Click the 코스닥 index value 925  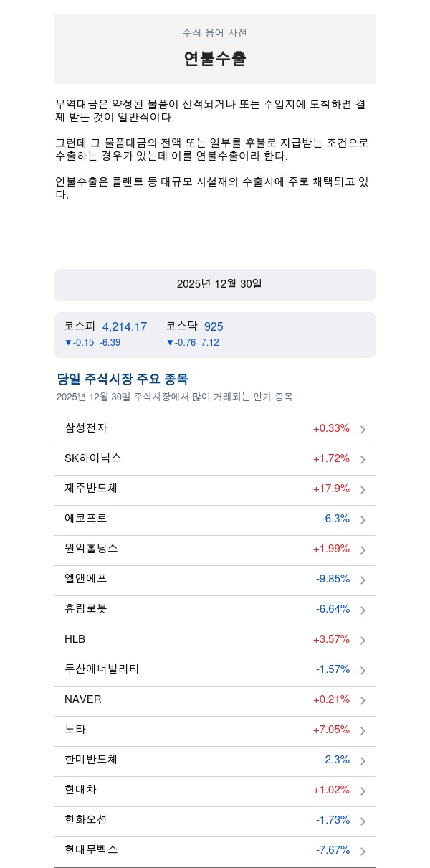click(214, 326)
